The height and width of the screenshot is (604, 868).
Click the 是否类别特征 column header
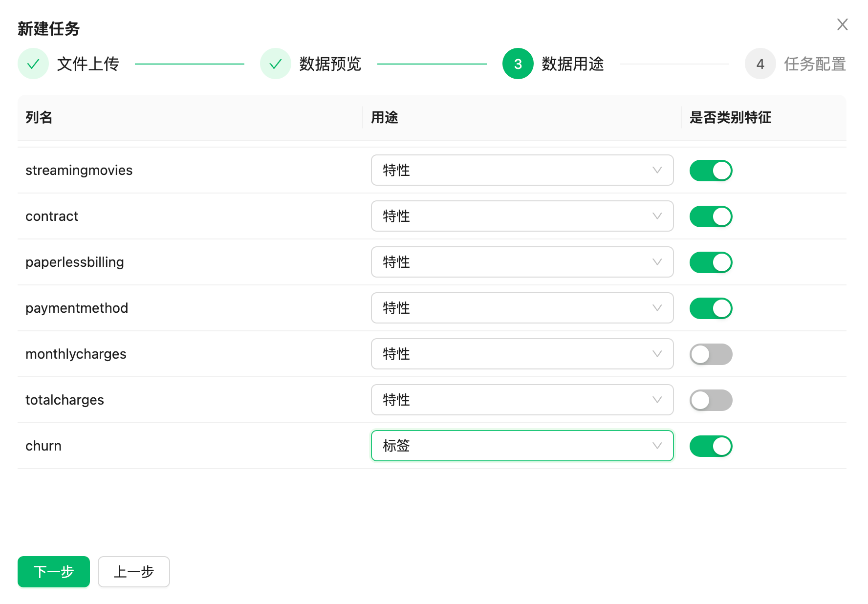pos(730,117)
